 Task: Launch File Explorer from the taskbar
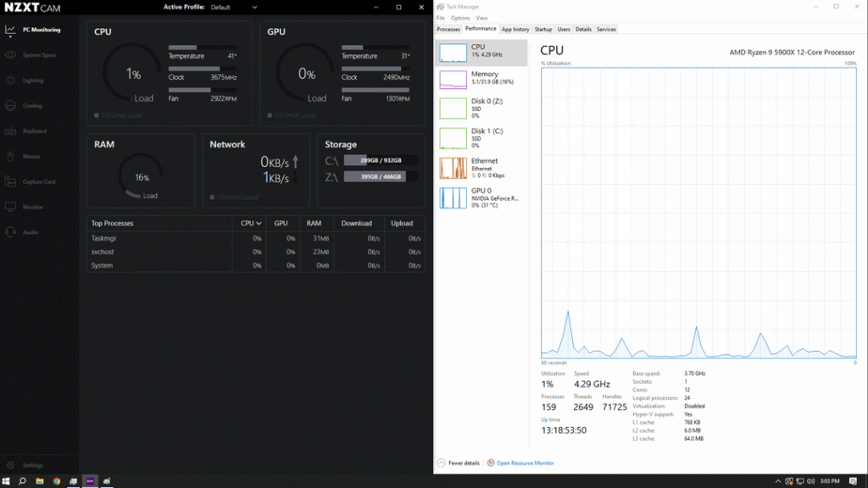click(x=40, y=481)
